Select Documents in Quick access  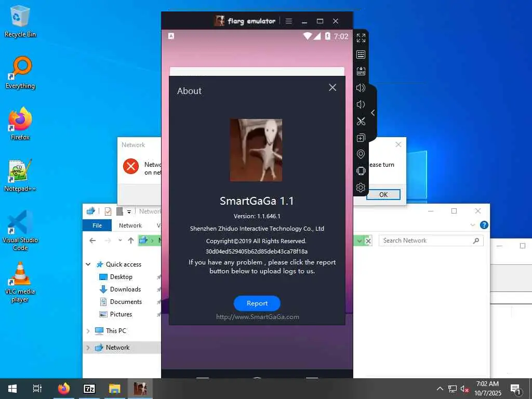click(126, 302)
